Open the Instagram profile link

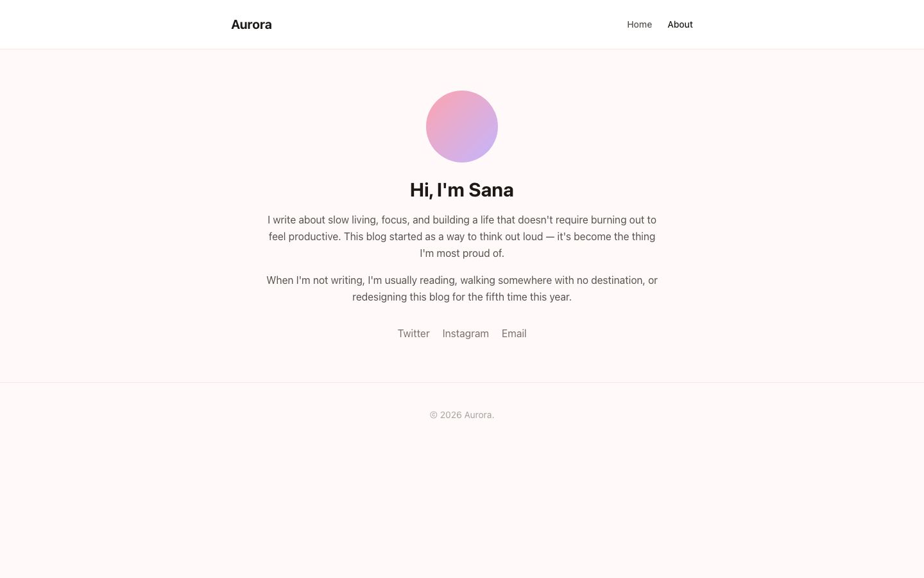pos(465,333)
